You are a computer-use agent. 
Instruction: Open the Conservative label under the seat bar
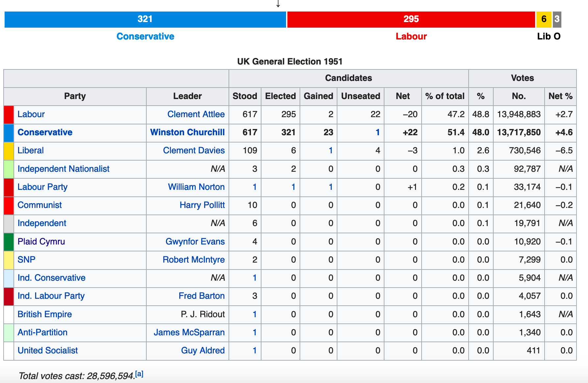tap(145, 36)
